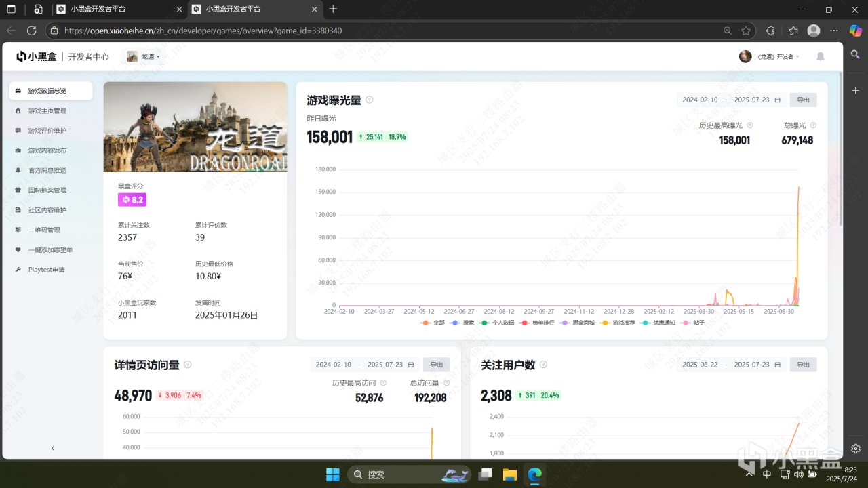Click end date 2025-07-23 in 游戏曝光量
The width and height of the screenshot is (868, 488).
click(x=752, y=100)
